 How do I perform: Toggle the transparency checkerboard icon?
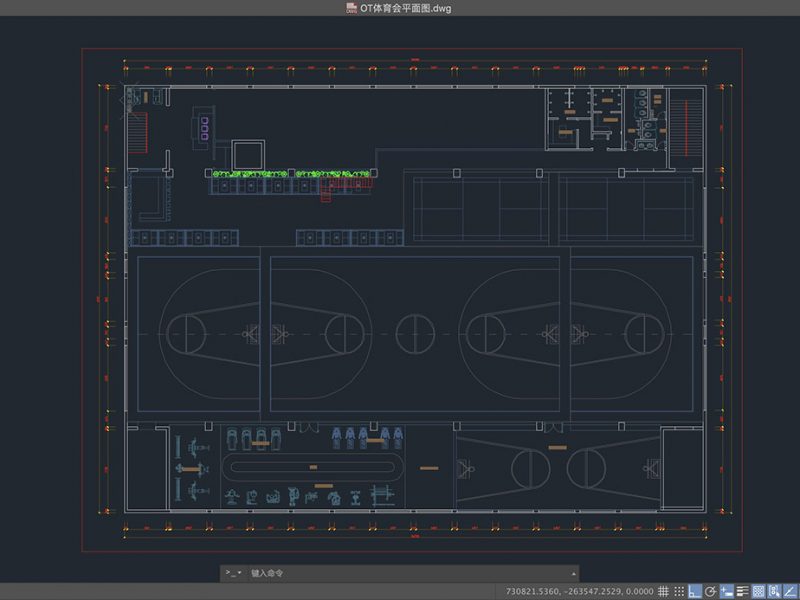pos(759,591)
